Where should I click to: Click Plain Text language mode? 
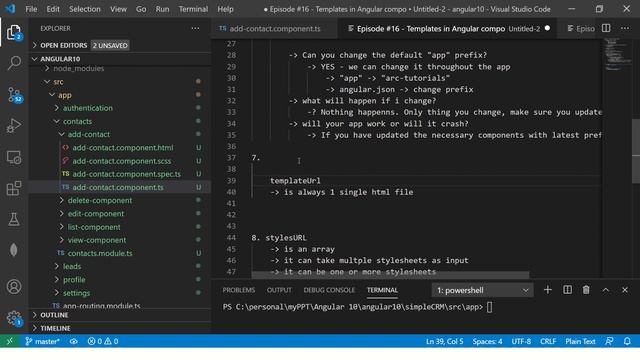[580, 341]
